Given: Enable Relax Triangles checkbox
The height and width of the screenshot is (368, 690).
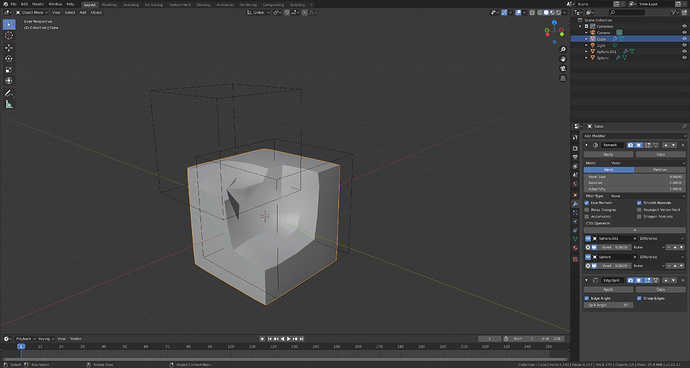Looking at the screenshot, I should pyautogui.click(x=587, y=210).
